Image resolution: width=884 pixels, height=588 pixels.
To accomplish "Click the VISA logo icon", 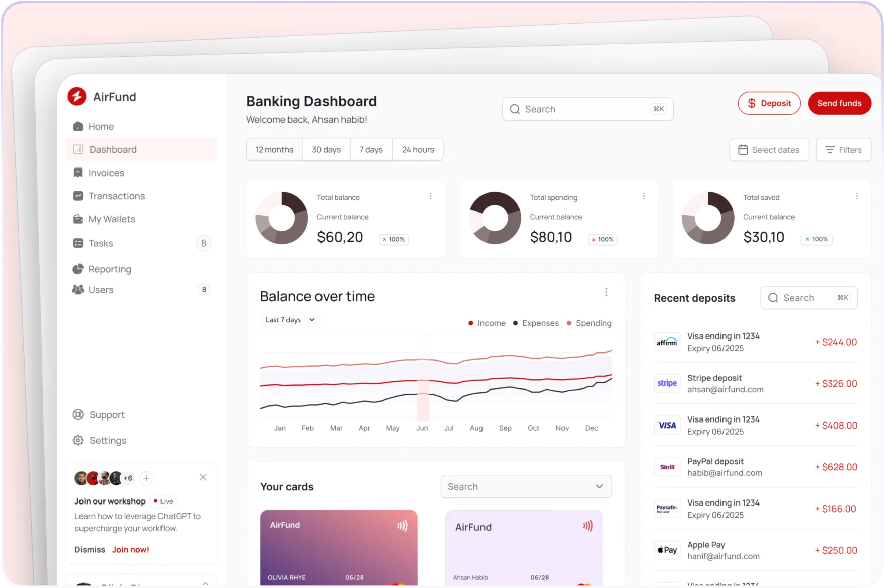I will pos(667,425).
